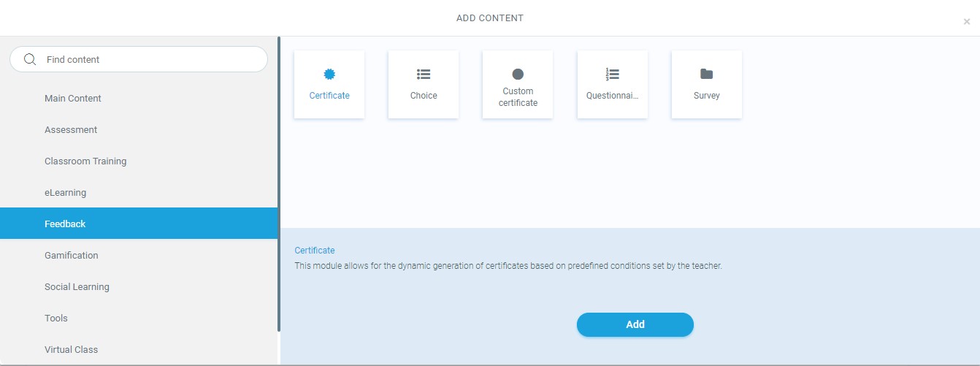Open the eLearning category
Viewport: 980px width, 366px height.
65,193
